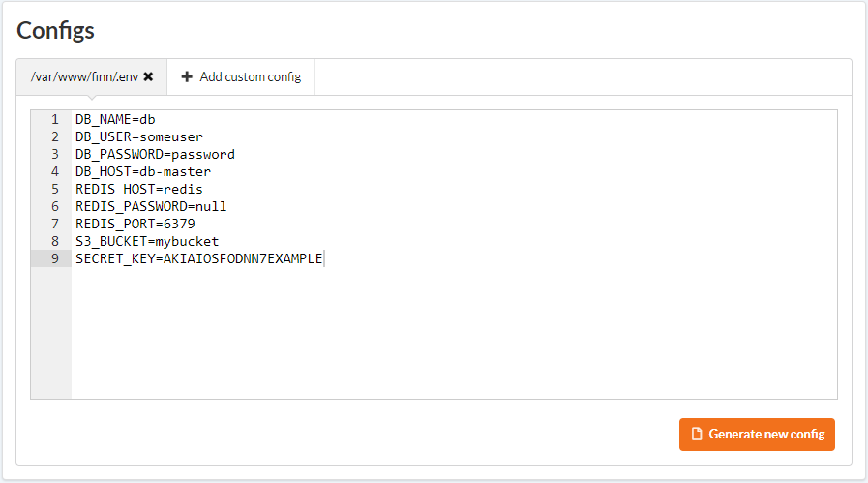Viewport: 868px width, 483px height.
Task: Click line number 1 in the gutter
Action: click(x=55, y=120)
